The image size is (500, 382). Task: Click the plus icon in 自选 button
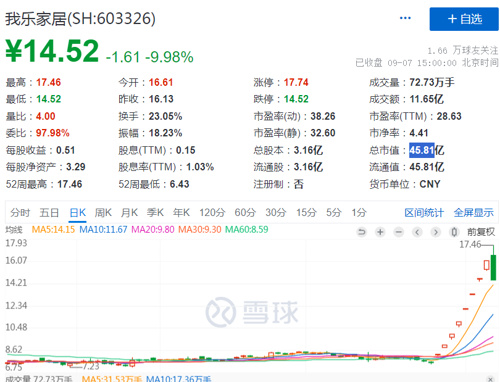click(x=452, y=19)
